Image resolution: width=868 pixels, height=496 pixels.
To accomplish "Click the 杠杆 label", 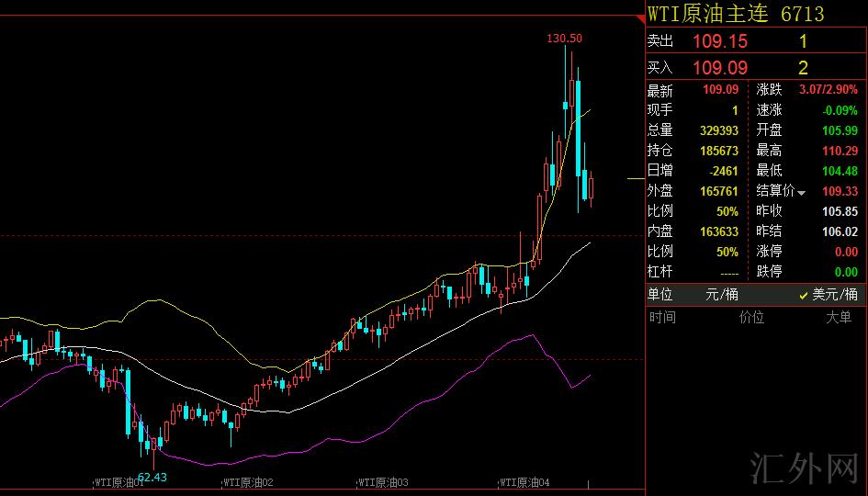I will click(x=659, y=272).
